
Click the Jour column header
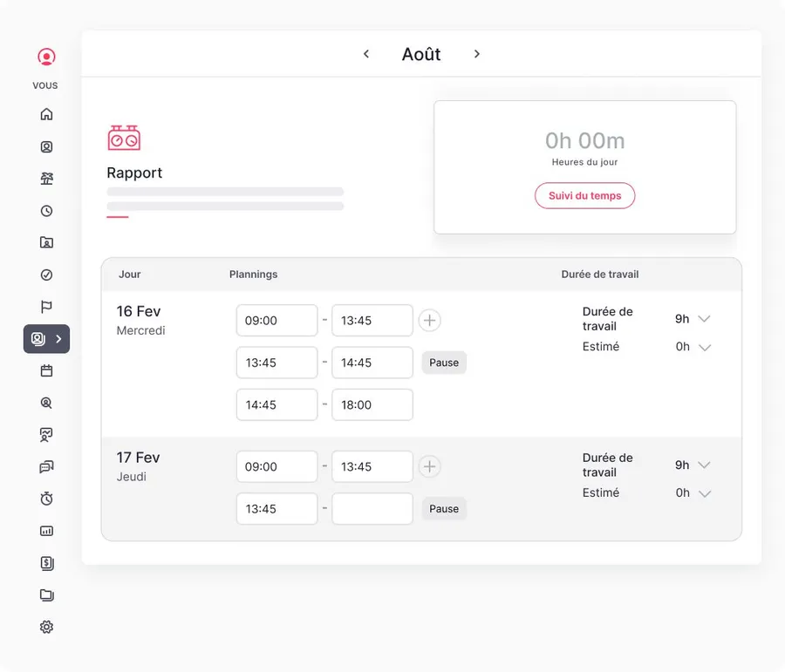click(130, 275)
